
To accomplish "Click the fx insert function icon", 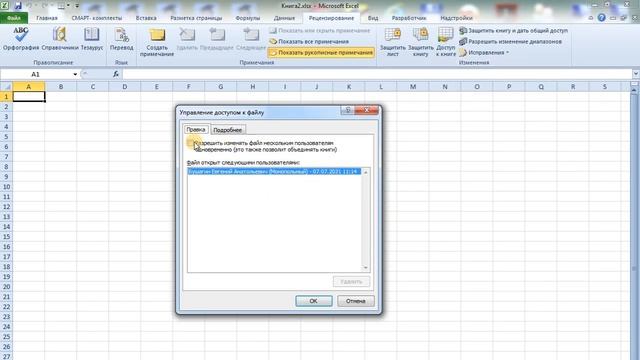I will 116,74.
